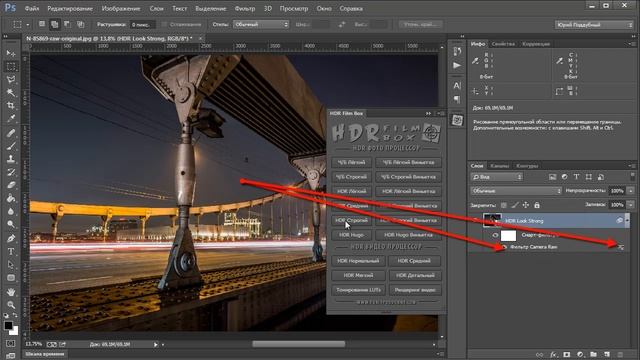The width and height of the screenshot is (640, 360).
Task: Click the History panel icon in dock
Action: (x=457, y=51)
